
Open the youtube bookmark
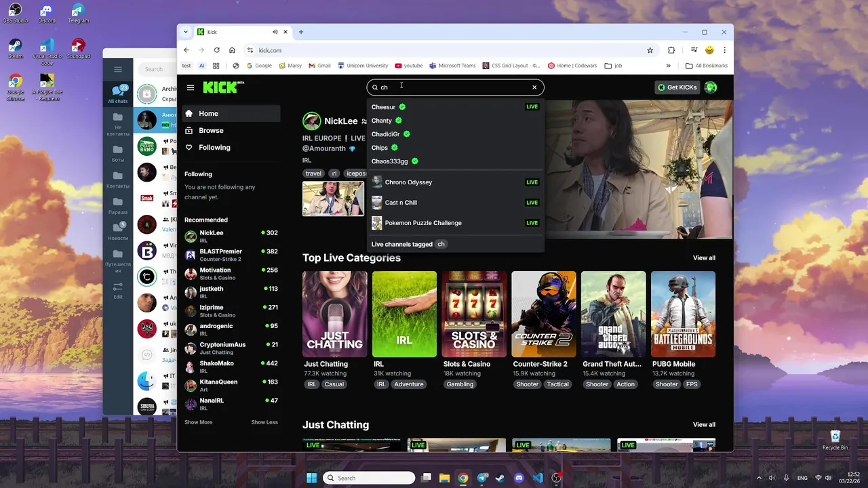pyautogui.click(x=408, y=66)
